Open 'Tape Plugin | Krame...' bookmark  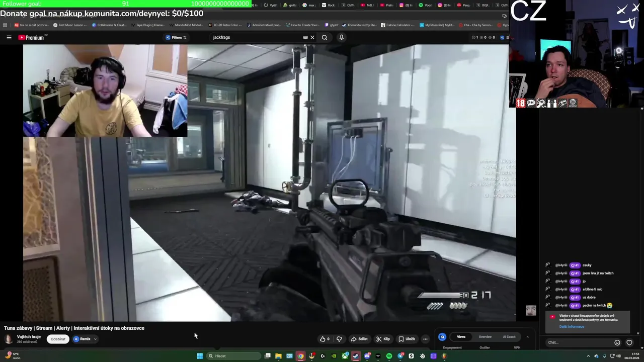(147, 25)
